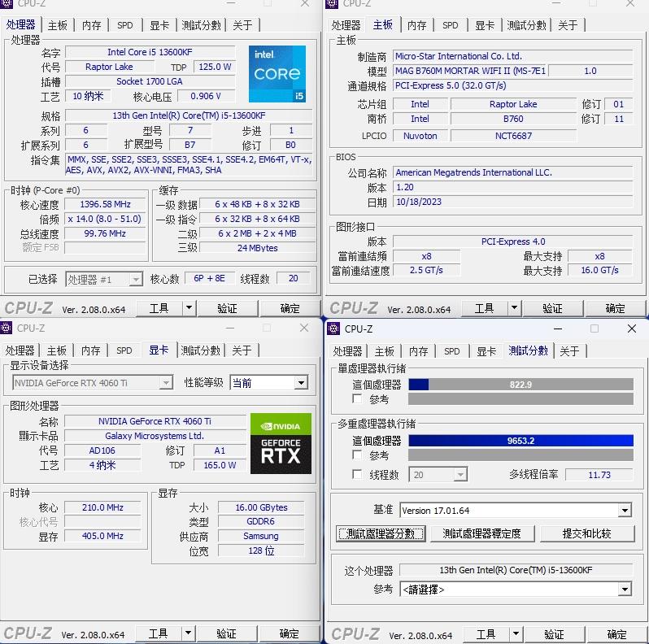Click CPU-Z title bar icon of graphics card window

(x=7, y=329)
